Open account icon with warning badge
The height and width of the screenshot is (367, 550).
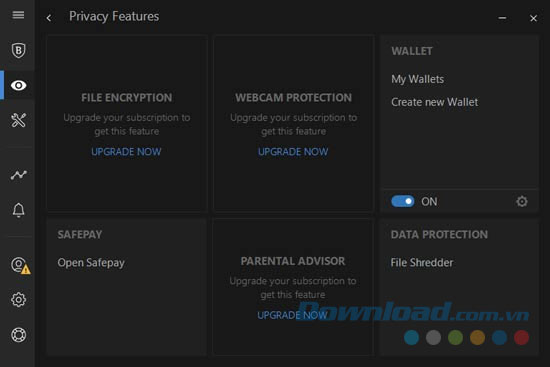[20, 266]
